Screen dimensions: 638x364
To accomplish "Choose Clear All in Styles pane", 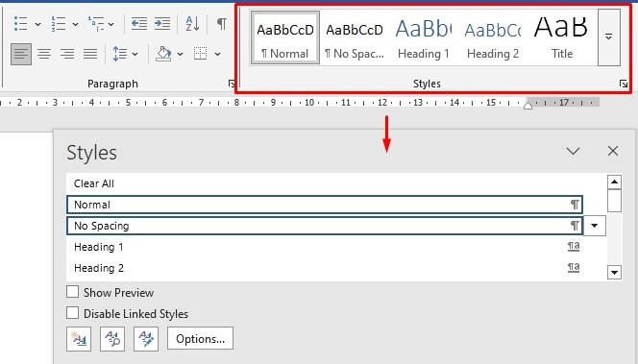I will point(325,183).
